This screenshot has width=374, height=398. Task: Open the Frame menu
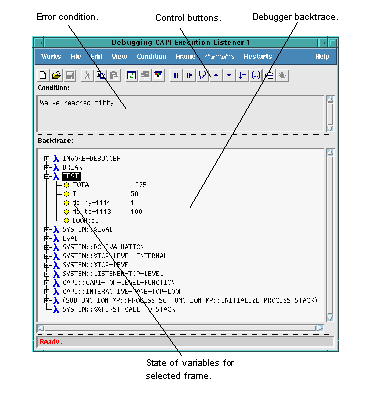[185, 57]
